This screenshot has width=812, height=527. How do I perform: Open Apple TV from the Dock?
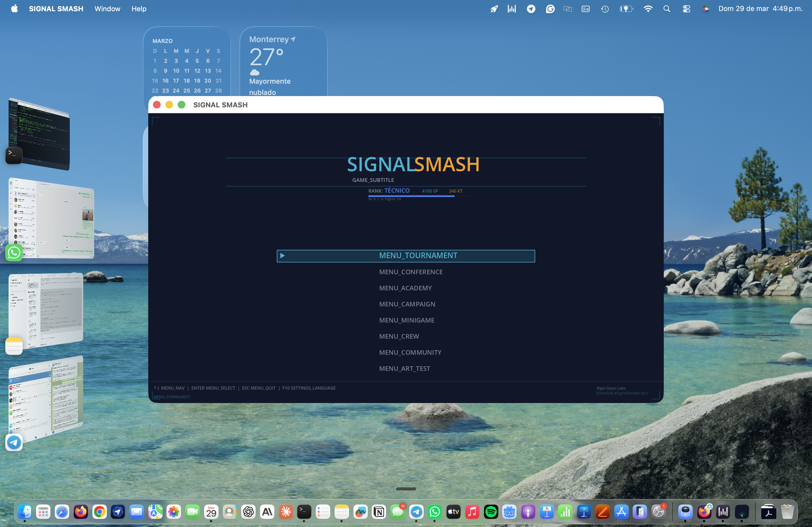click(454, 512)
